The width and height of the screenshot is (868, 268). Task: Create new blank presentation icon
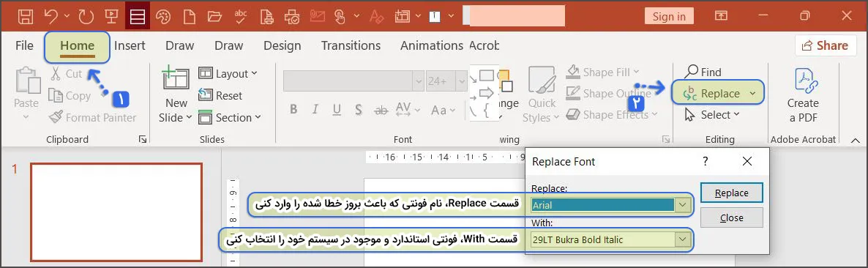(189, 17)
